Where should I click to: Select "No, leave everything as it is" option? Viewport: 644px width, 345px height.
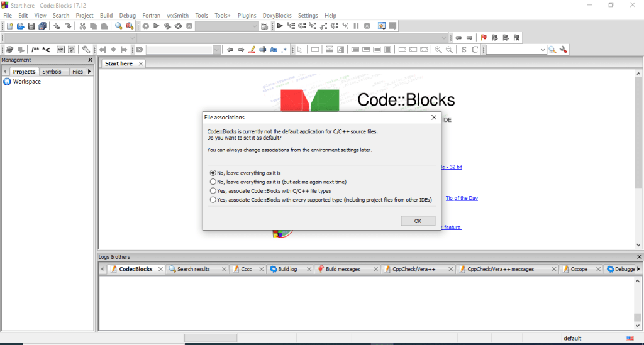(x=213, y=172)
